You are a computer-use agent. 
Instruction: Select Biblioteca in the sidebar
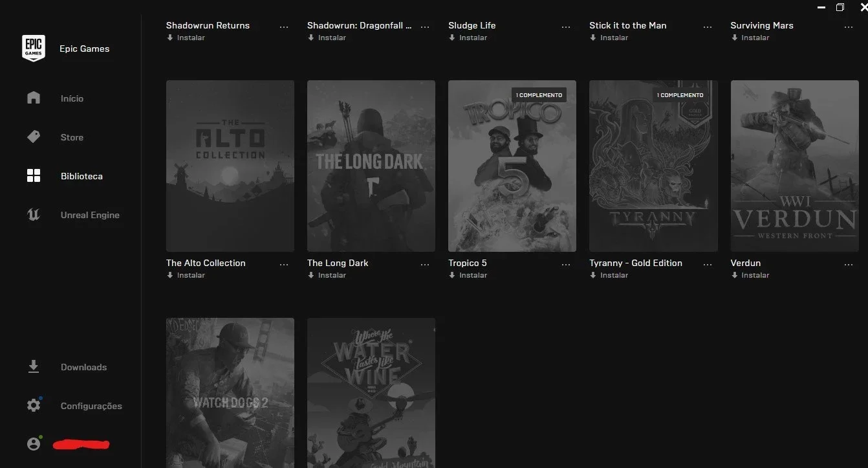coord(81,176)
